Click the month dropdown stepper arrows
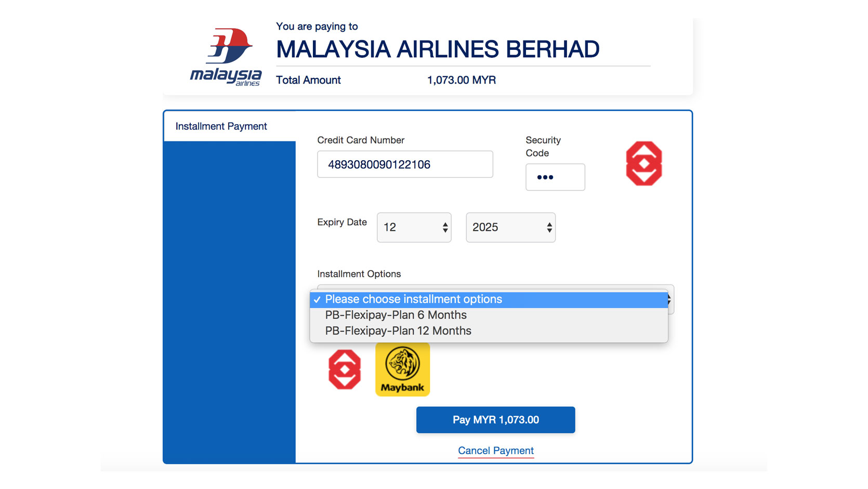The image size is (868, 489). coord(445,227)
